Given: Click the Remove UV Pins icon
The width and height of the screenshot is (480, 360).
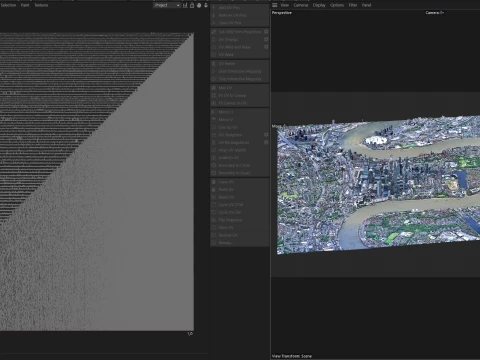Looking at the screenshot, I should click(x=214, y=15).
